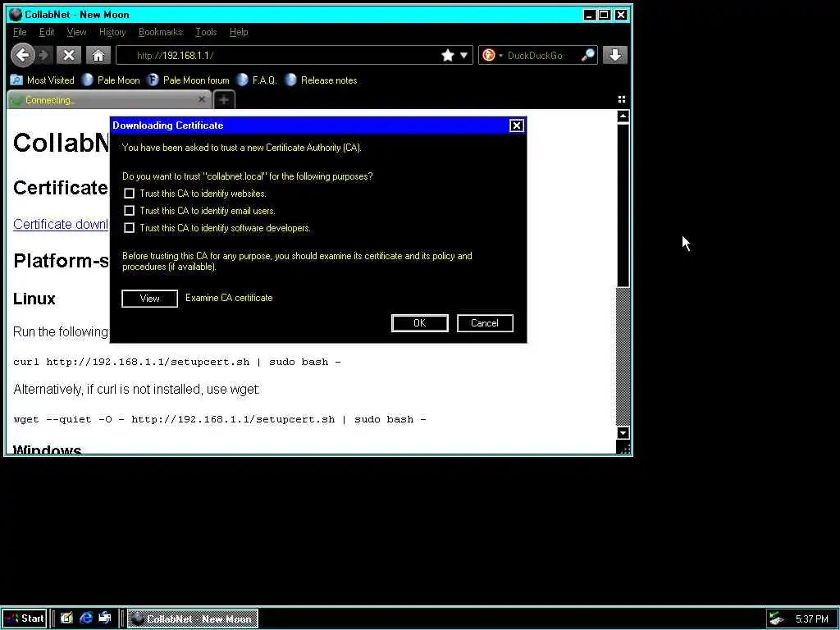Click the network tray icon
Image resolution: width=840 pixels, height=630 pixels.
point(776,619)
